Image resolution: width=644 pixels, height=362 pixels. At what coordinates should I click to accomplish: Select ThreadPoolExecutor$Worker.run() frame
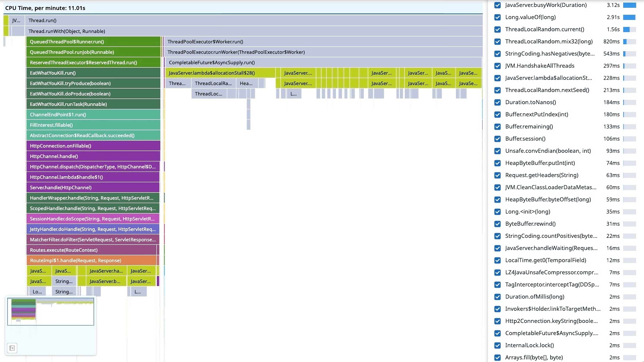point(322,41)
